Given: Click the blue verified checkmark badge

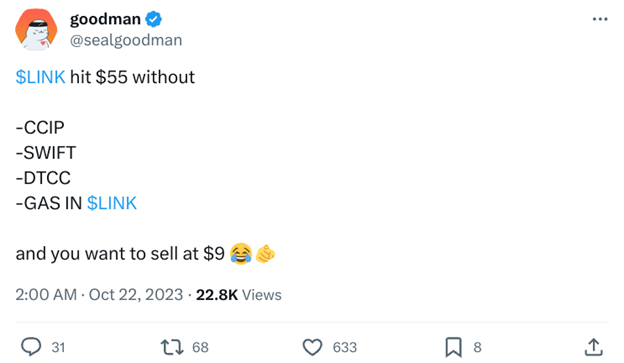Looking at the screenshot, I should point(153,19).
